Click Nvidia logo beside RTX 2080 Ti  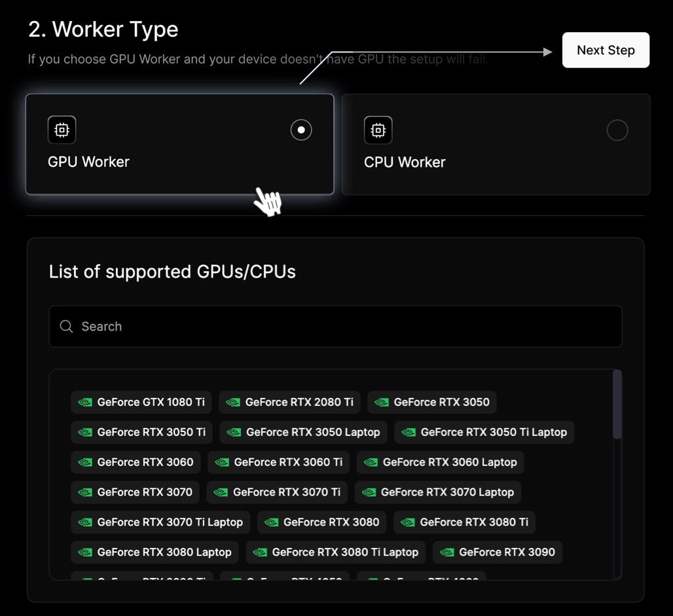coord(233,402)
